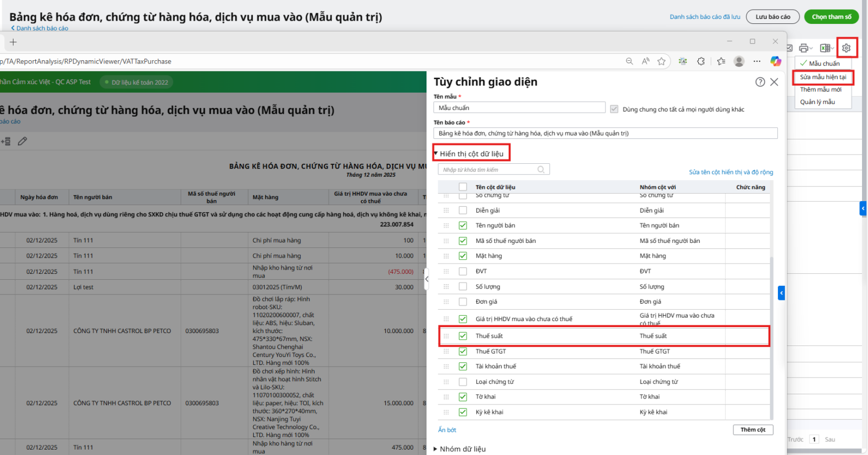Viewport: 868px width, 455px height.
Task: Click the Excel export icon
Action: pyautogui.click(x=825, y=48)
